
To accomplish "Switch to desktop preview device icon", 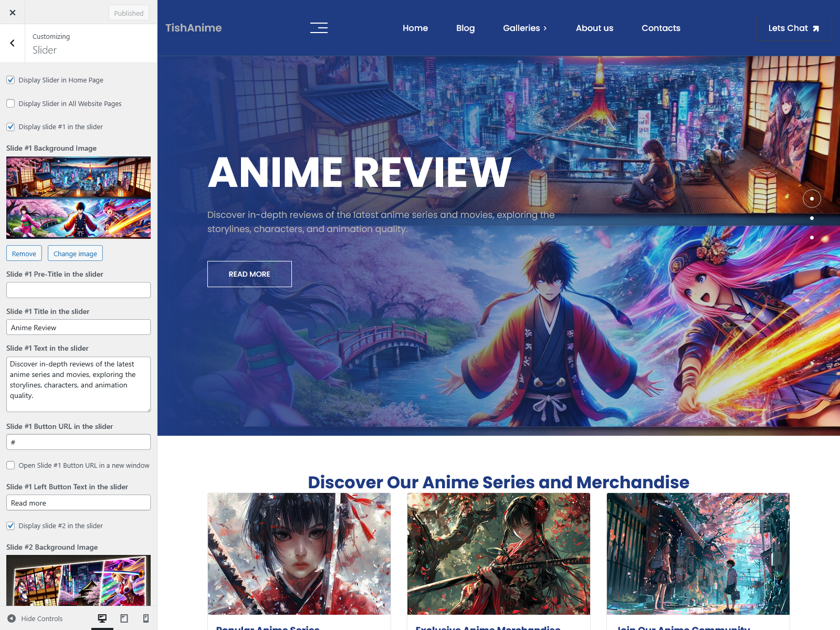I will pos(102,618).
